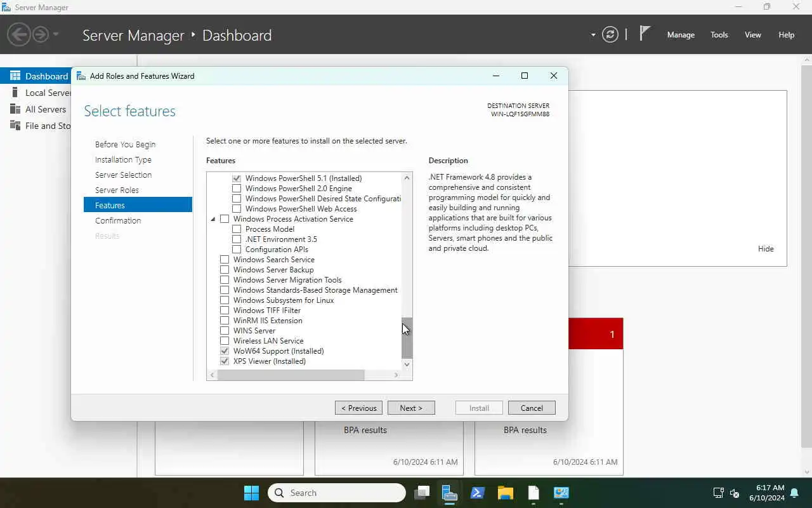Image resolution: width=812 pixels, height=508 pixels.
Task: Check Configuration APIs feature
Action: [x=237, y=250]
